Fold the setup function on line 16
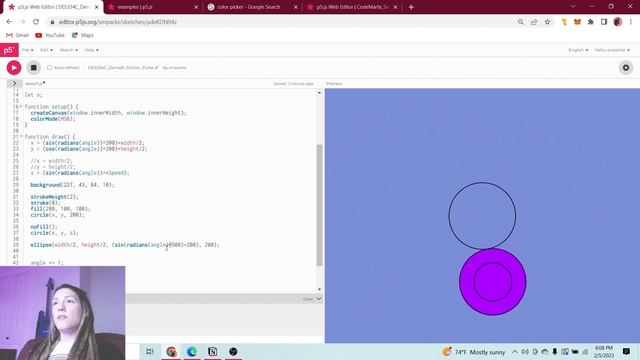Image resolution: width=640 pixels, height=360 pixels. point(21,107)
